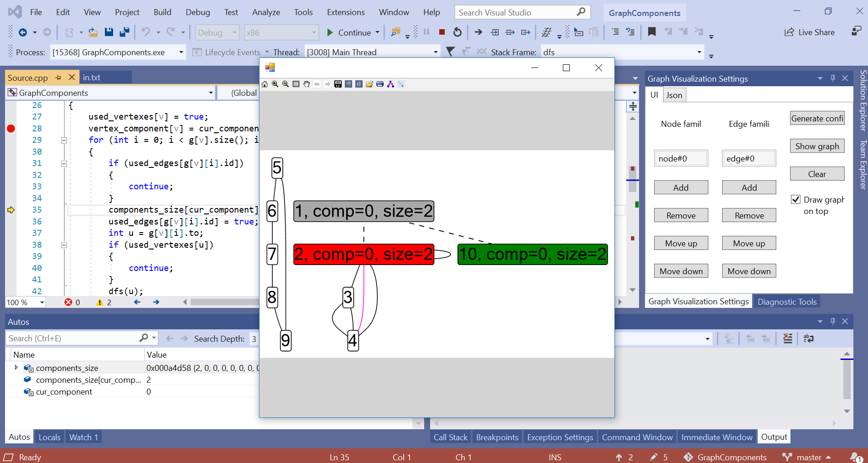Open the Analyze menu
The image size is (868, 463).
tap(266, 12)
